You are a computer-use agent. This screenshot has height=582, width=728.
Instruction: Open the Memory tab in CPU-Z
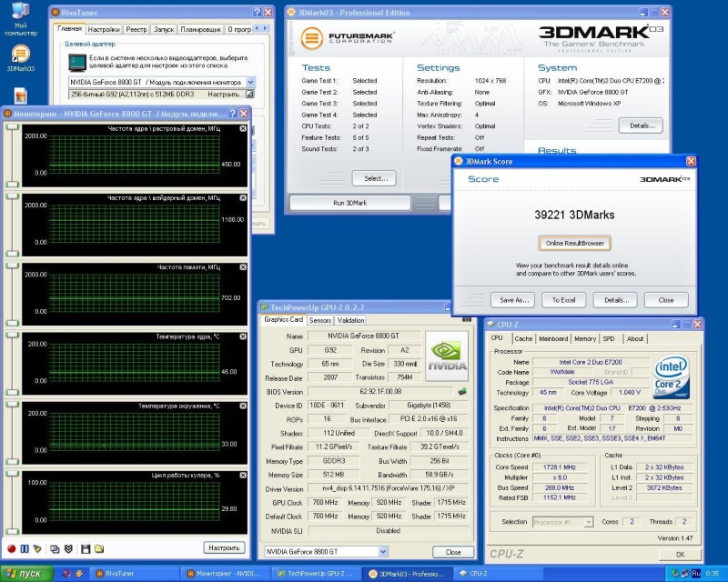tap(585, 339)
